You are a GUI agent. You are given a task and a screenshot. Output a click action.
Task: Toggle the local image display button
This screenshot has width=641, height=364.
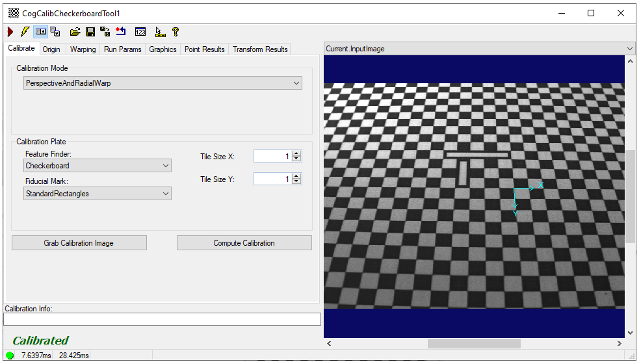pyautogui.click(x=41, y=31)
